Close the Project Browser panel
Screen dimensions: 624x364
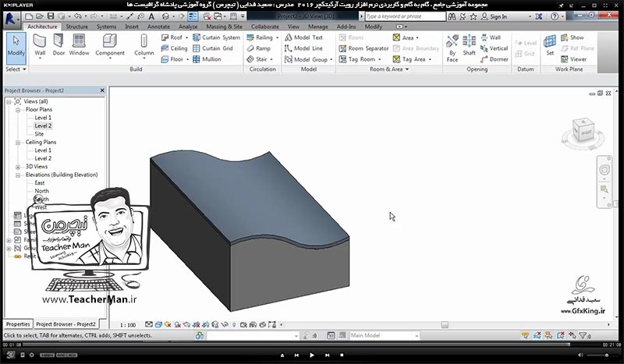(102, 90)
